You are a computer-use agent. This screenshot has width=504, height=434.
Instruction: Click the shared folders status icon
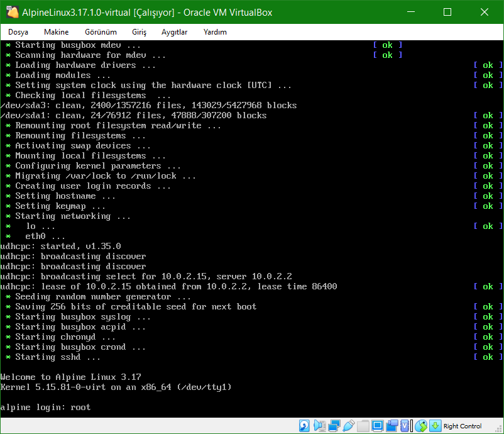(x=363, y=426)
